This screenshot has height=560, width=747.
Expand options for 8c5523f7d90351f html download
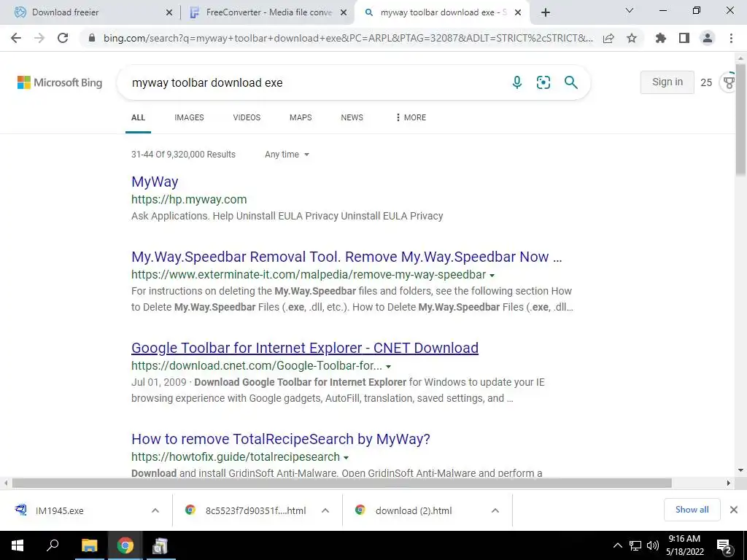pos(325,510)
